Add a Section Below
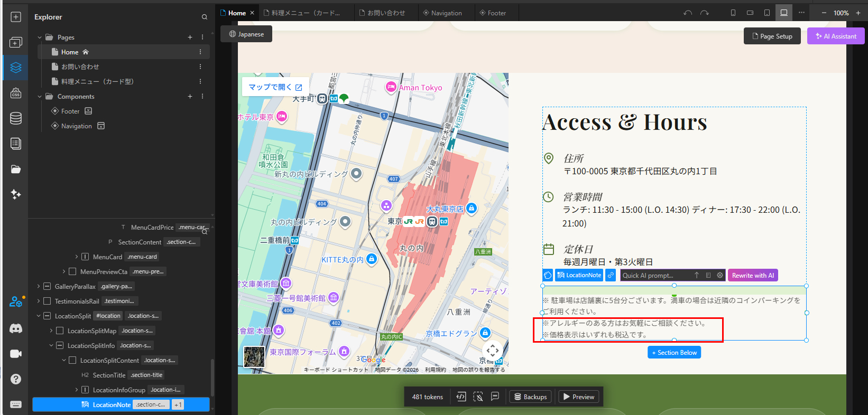 674,352
